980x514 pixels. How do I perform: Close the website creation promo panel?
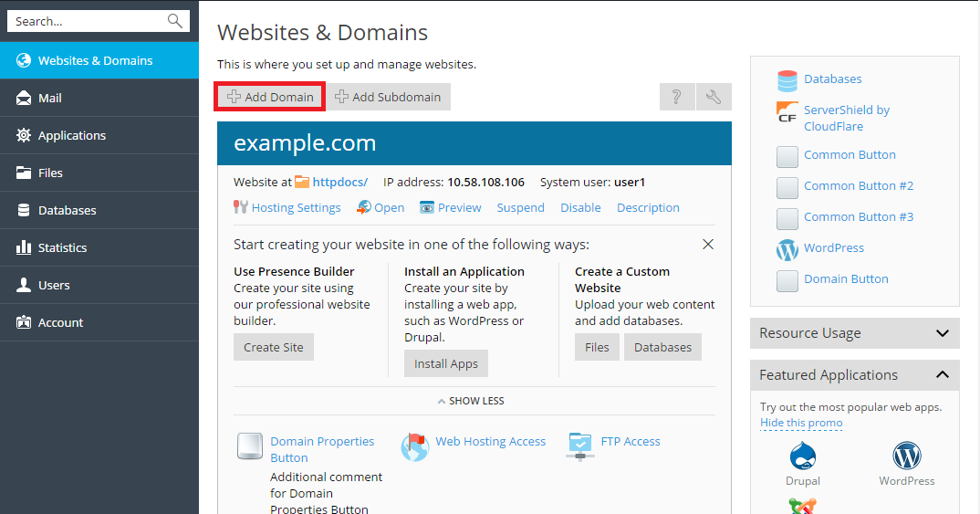point(708,245)
